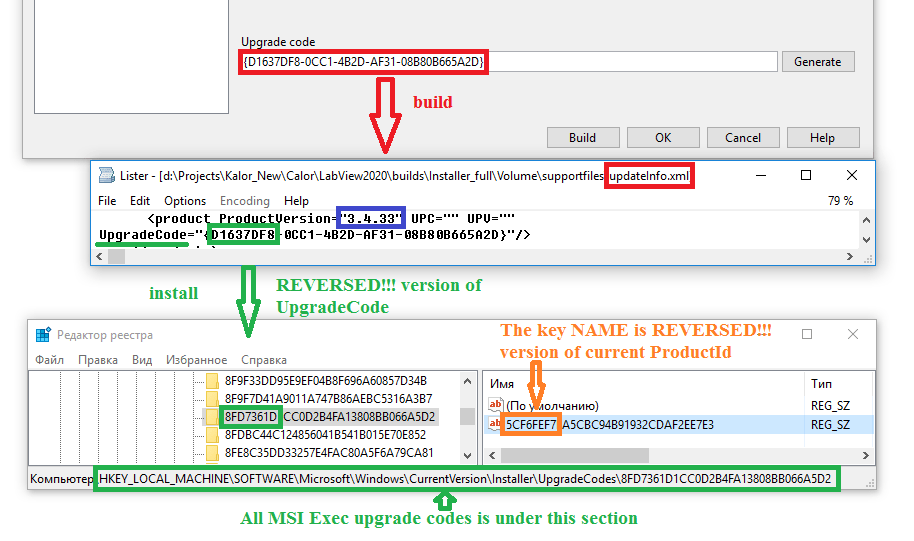
Task: Click inside the Upgrade code field
Action: tap(508, 62)
